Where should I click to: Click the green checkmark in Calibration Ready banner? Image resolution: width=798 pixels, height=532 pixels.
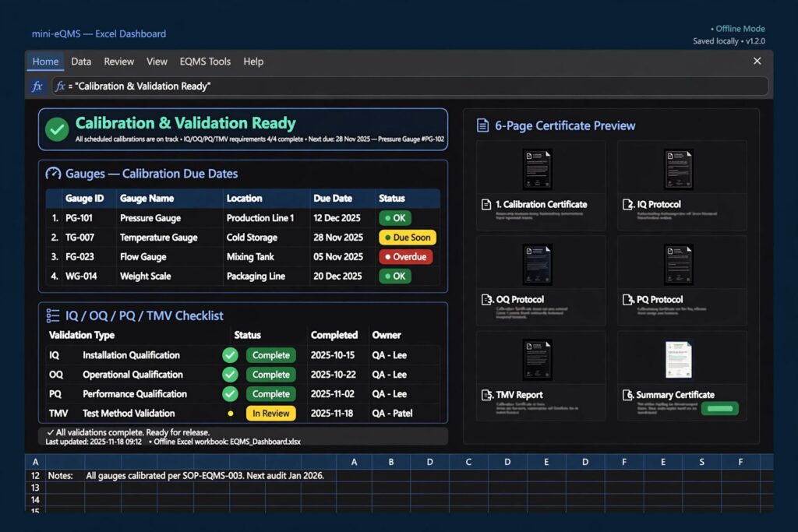tap(57, 129)
